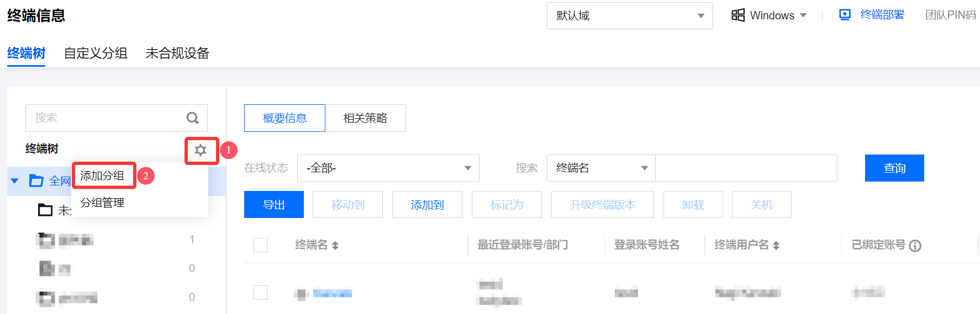Click the search magnifier icon in tree panel
This screenshot has height=314, width=980.
click(x=192, y=118)
